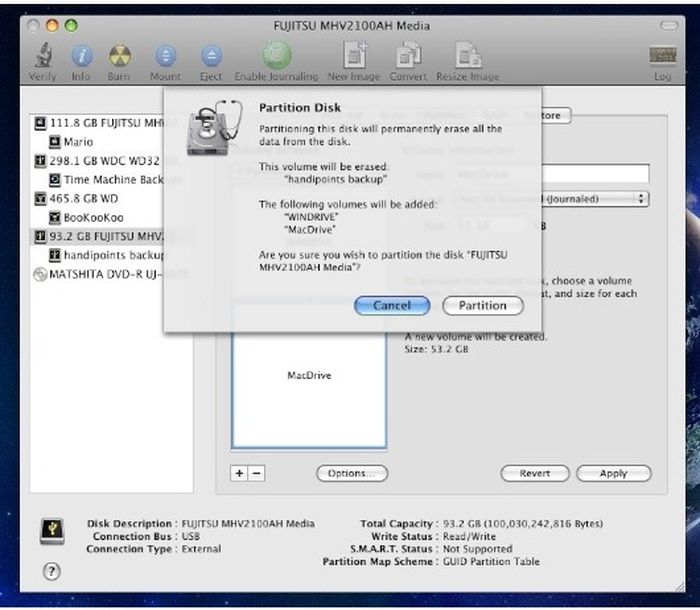Click the toolbar toggle pill in title bar

(x=669, y=26)
